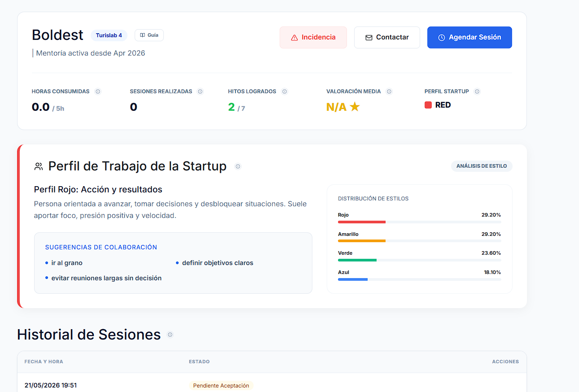
Task: Click the 29.20% value for Rojo
Action: pos(491,215)
